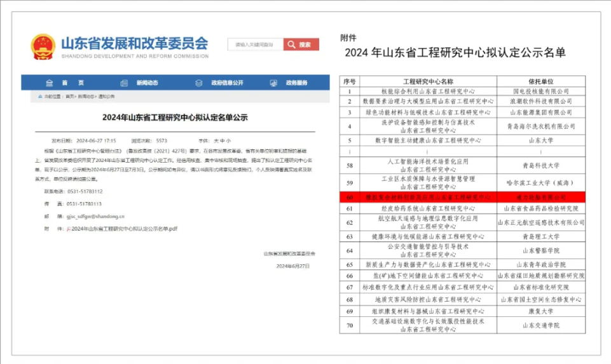This screenshot has width=611, height=364.
Task: Click the magnifying glass search icon
Action: pos(291,44)
